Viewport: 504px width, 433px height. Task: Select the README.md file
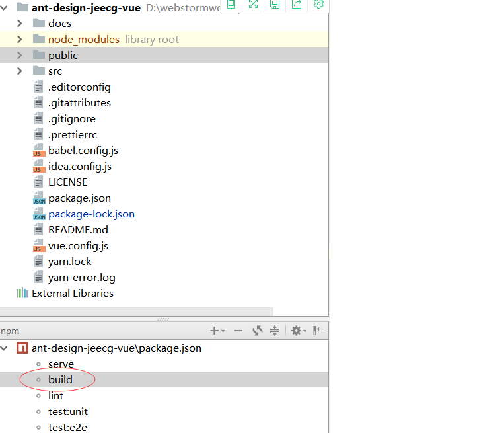78,229
